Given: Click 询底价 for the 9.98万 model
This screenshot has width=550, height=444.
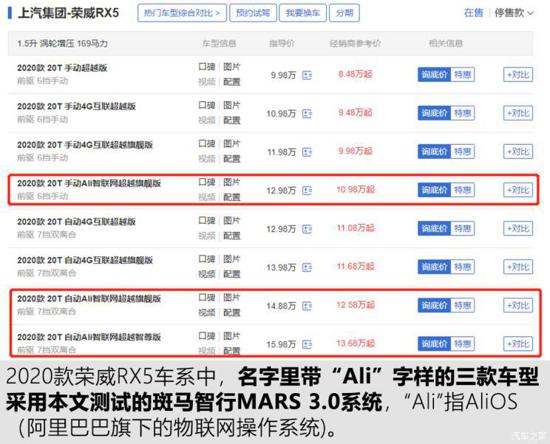Looking at the screenshot, I should (434, 75).
